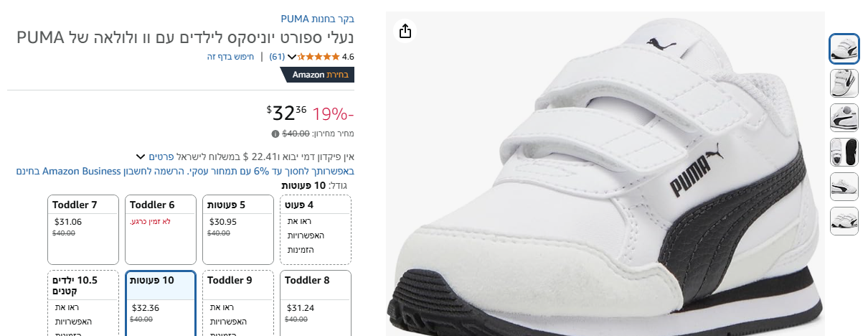Choose size Toddler 8 at $31.24
Image resolution: width=868 pixels, height=336 pixels.
tap(315, 301)
